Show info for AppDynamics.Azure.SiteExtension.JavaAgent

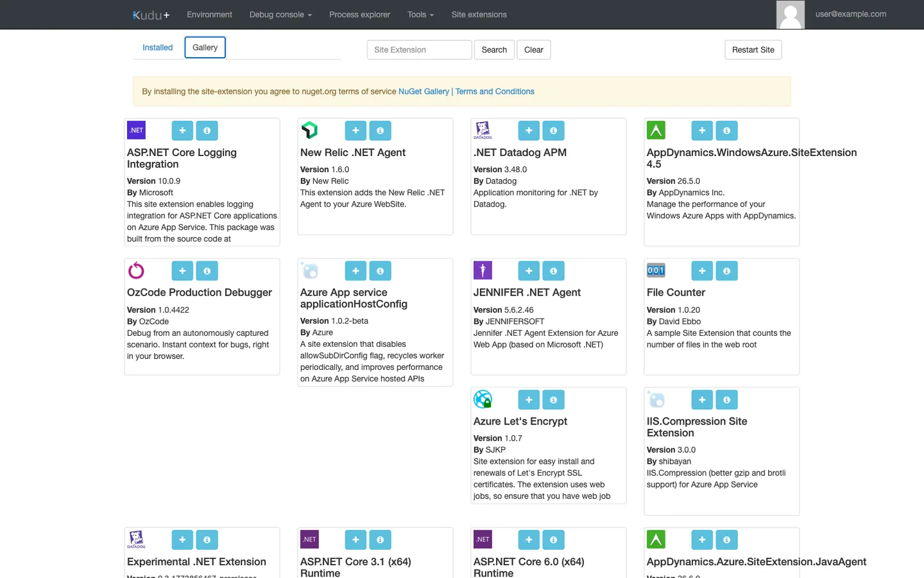point(726,539)
